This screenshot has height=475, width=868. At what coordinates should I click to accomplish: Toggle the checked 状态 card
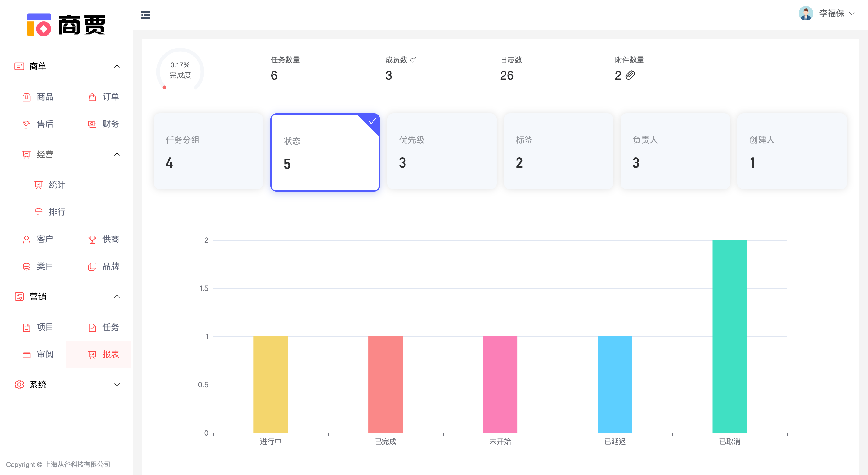325,153
